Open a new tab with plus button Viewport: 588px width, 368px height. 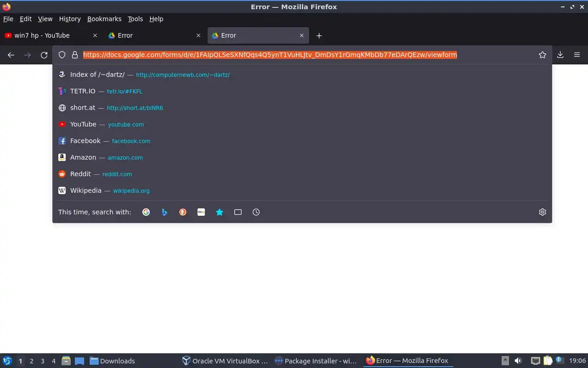click(x=319, y=35)
